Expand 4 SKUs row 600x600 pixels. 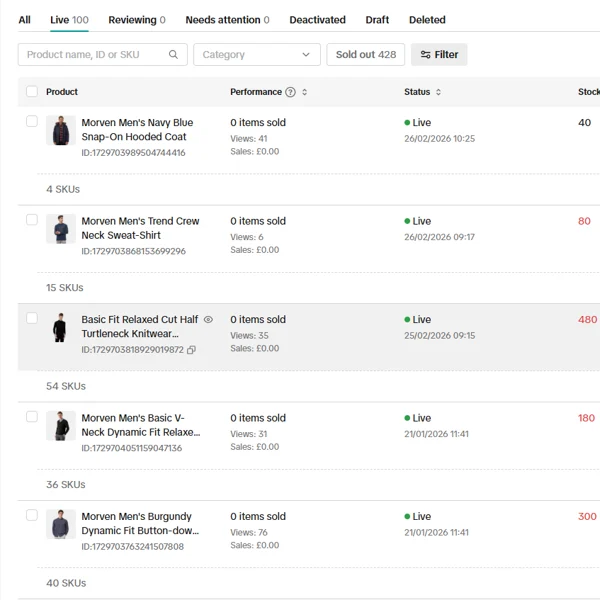(63, 189)
